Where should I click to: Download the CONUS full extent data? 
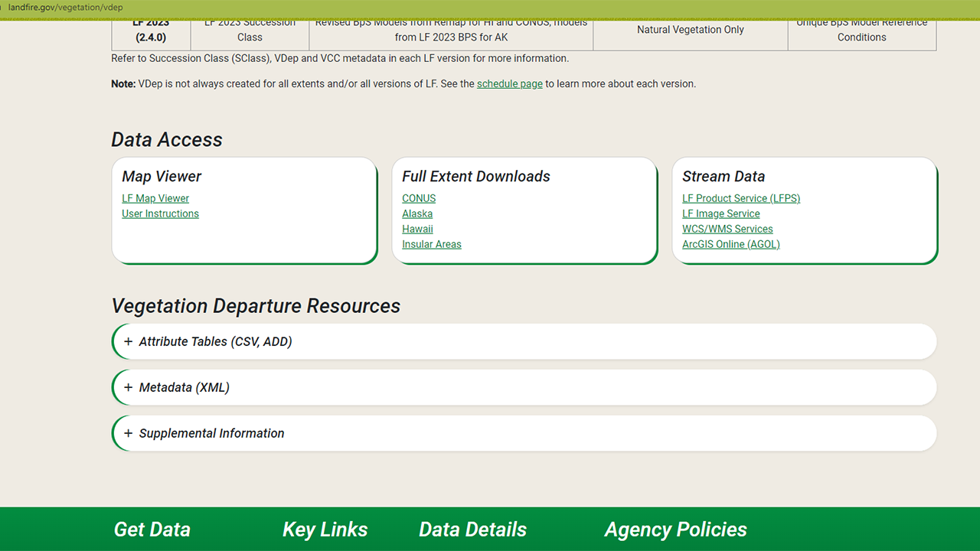pos(418,198)
